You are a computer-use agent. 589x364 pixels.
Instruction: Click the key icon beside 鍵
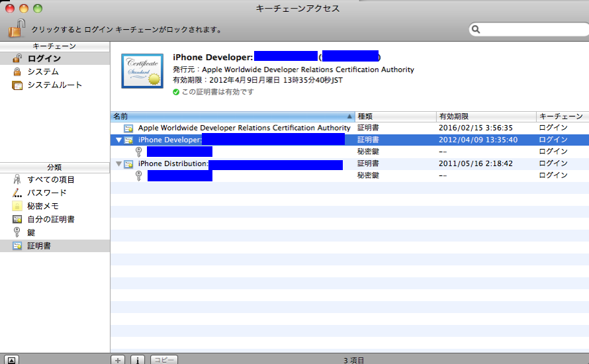coord(17,232)
